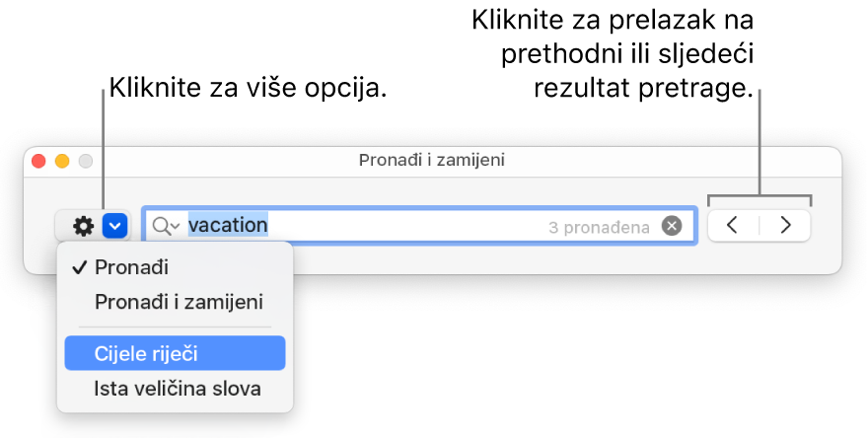Click the 'rezultat pretrage' callout text

click(x=642, y=88)
